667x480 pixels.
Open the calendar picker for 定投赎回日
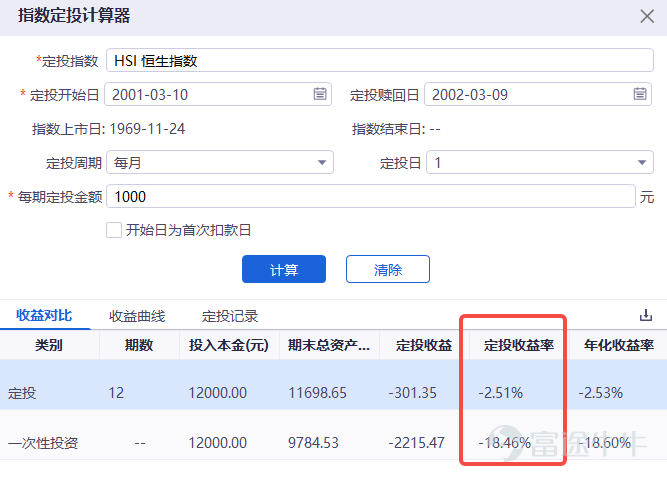[x=640, y=94]
